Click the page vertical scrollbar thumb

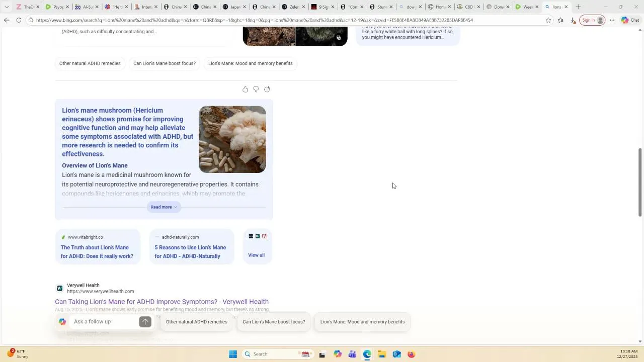pos(640,183)
